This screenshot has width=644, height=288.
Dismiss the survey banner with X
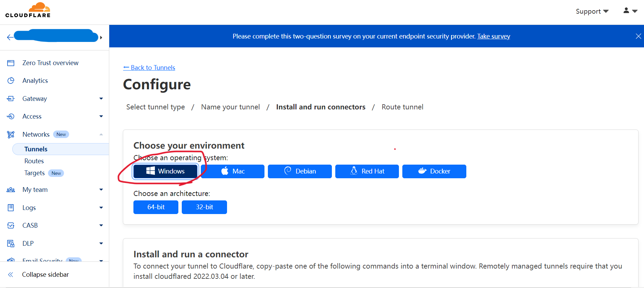click(638, 36)
